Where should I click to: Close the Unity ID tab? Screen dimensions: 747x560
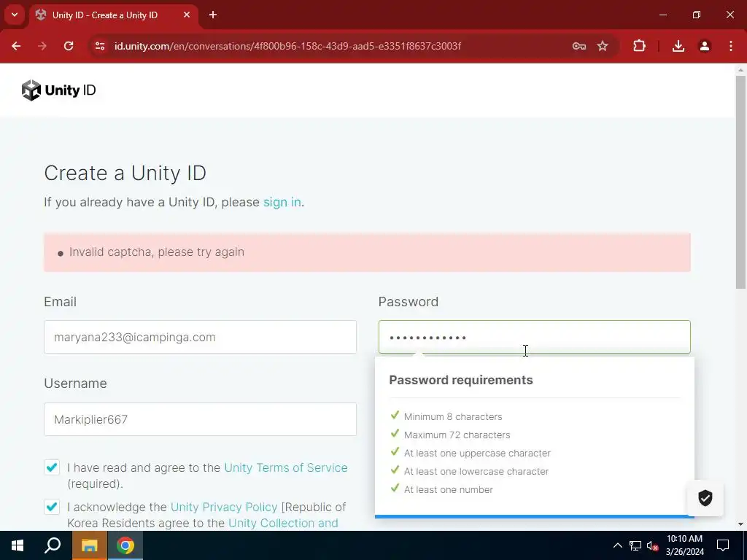click(187, 15)
